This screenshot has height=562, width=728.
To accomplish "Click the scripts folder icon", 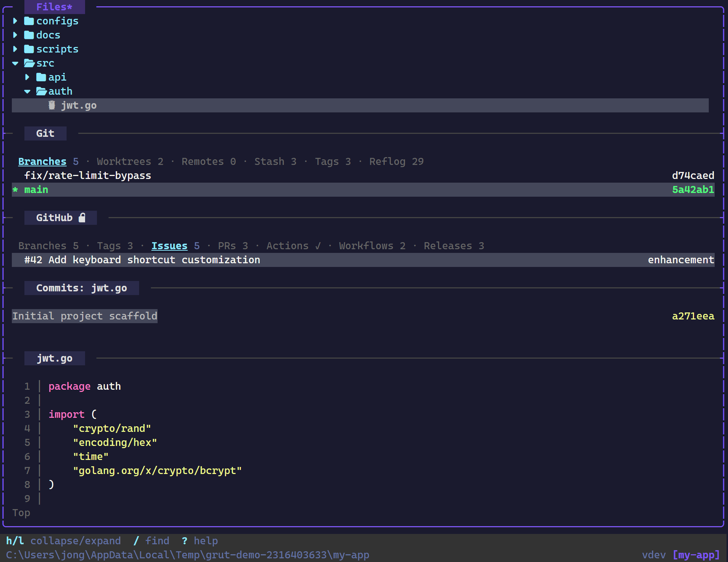I will coord(30,49).
